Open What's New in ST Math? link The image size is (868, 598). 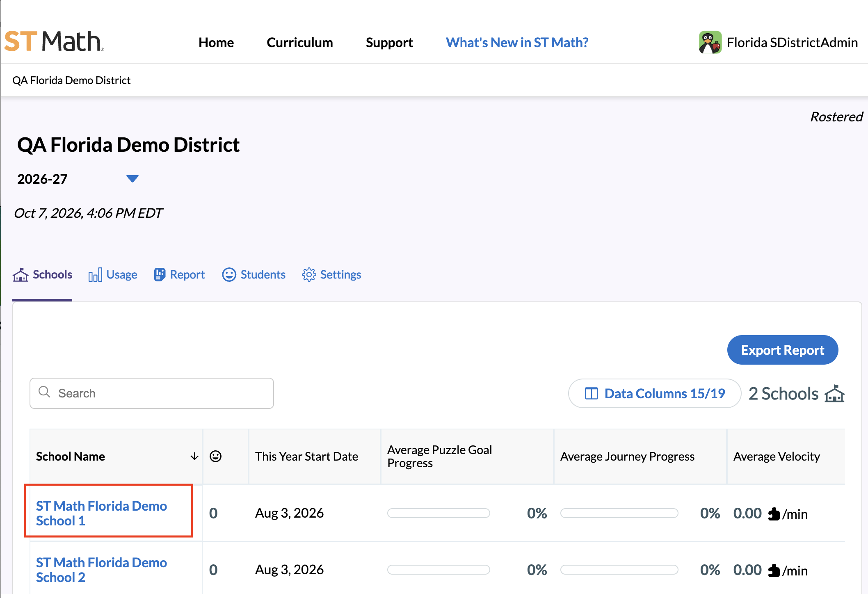(517, 43)
